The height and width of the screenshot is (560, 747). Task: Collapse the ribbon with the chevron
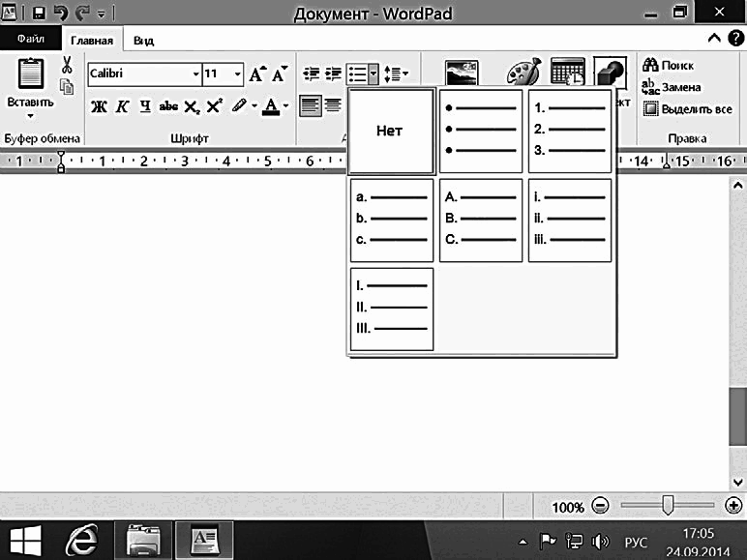click(x=714, y=38)
